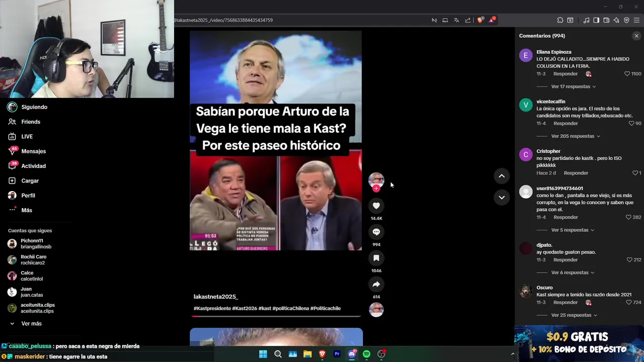The width and height of the screenshot is (644, 362).
Task: Reply to Oscuro's comment
Action: [x=566, y=303]
